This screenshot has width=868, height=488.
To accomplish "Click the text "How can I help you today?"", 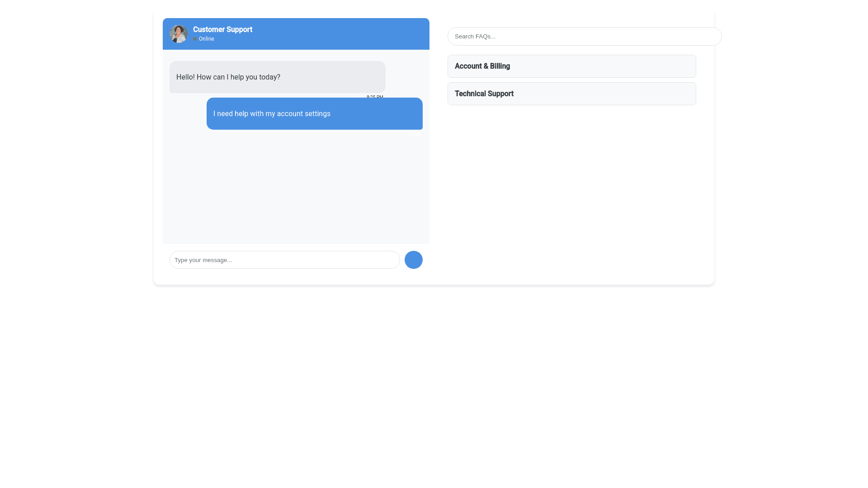I will click(238, 77).
